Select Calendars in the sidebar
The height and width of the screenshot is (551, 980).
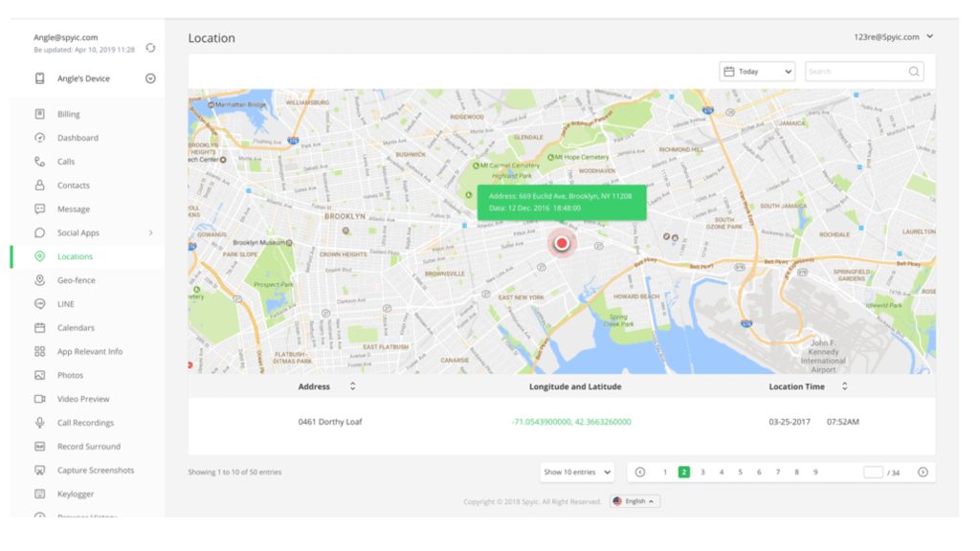click(x=76, y=328)
